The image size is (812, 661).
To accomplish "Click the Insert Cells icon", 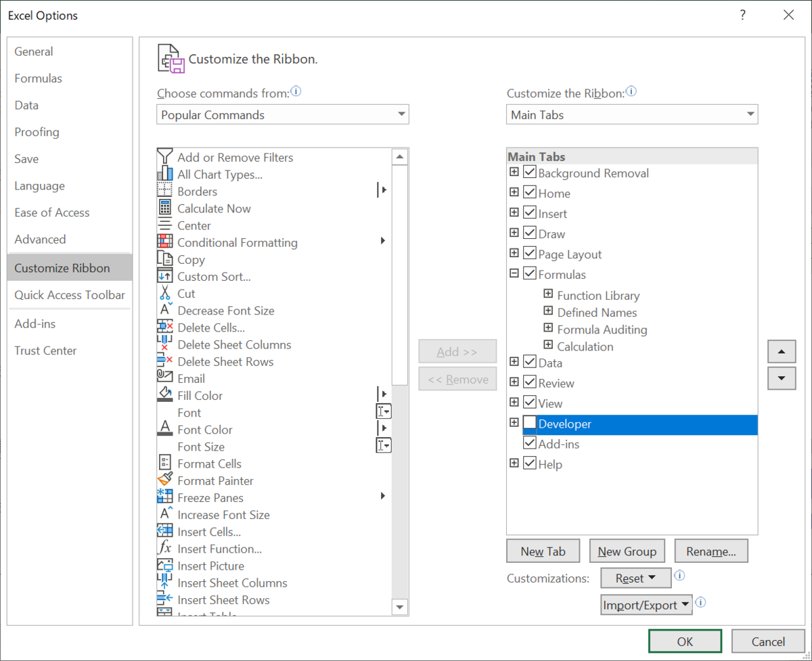I will [x=165, y=531].
